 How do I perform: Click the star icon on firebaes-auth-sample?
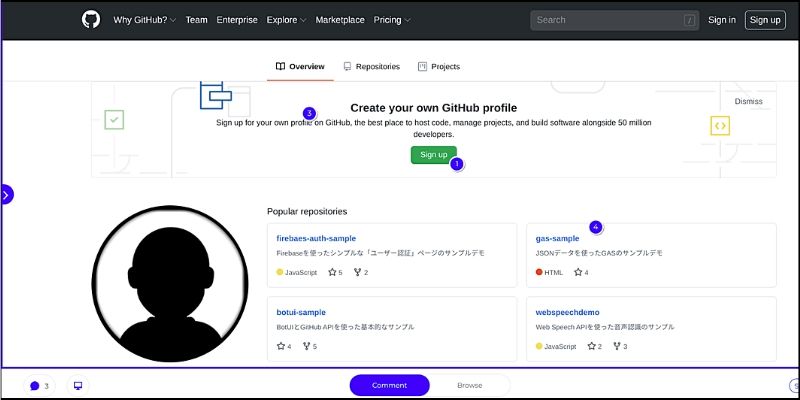[332, 272]
